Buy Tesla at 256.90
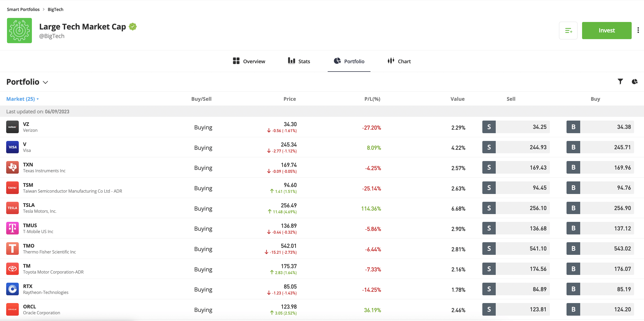The width and height of the screenshot is (644, 321). (x=600, y=208)
